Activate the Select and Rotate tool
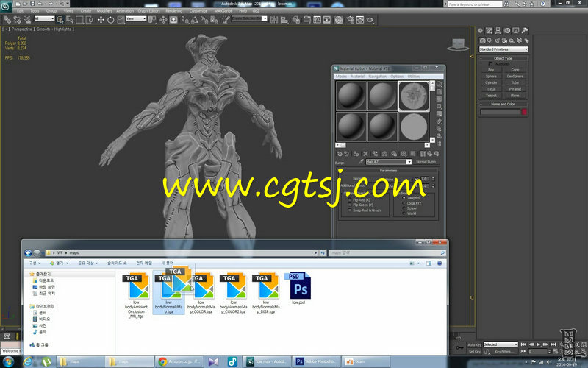588x368 pixels. point(111,20)
